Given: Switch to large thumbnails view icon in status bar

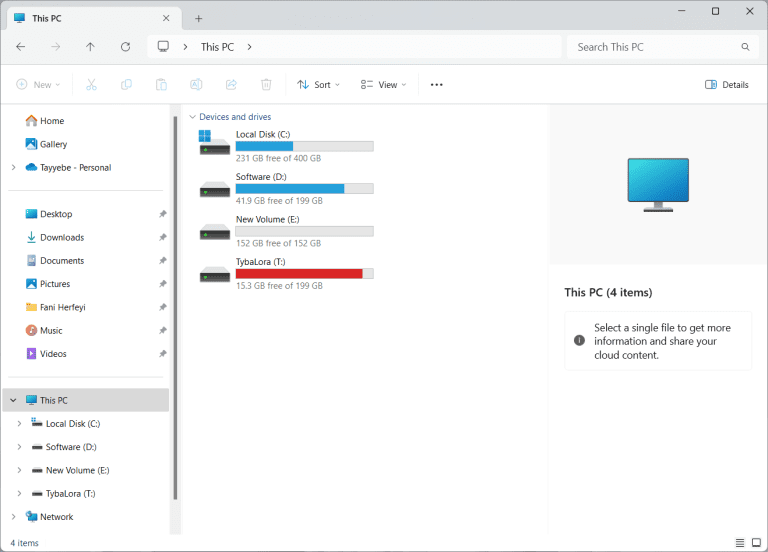Looking at the screenshot, I should click(756, 543).
